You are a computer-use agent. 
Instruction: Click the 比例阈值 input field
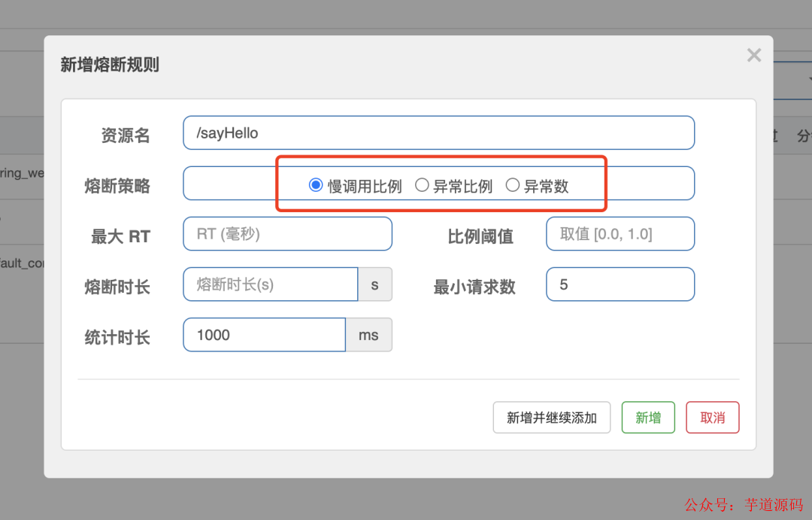pyautogui.click(x=620, y=233)
